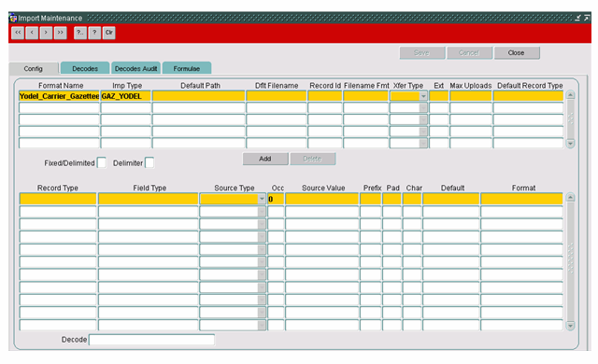Screen dimensions: 598x364
Task: Click the Clr clear toolbar button
Action: [x=108, y=33]
